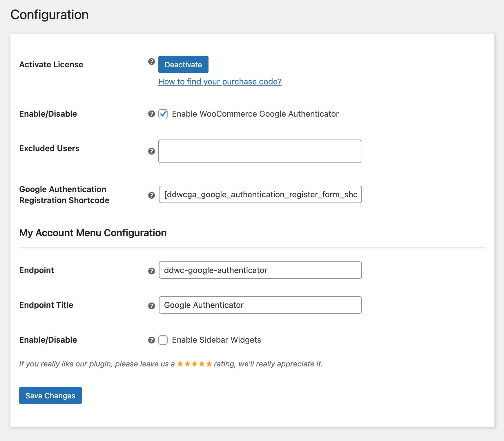Click the Save Changes button

50,395
